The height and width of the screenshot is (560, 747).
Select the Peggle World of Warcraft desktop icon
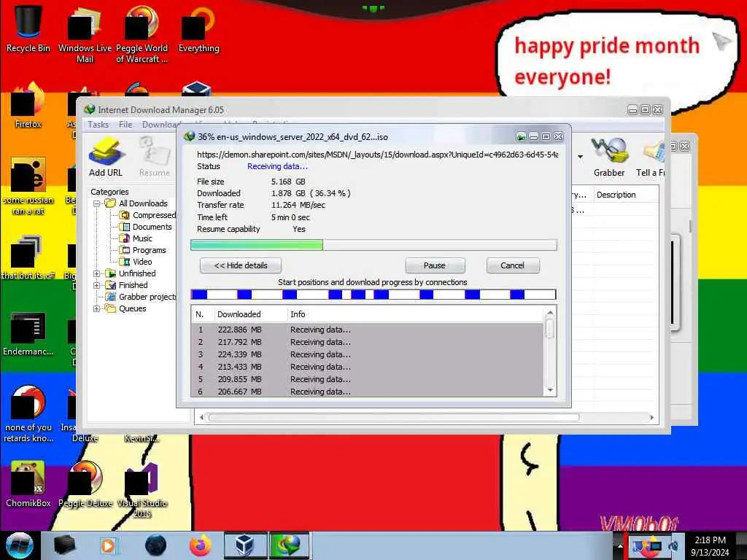point(142,34)
